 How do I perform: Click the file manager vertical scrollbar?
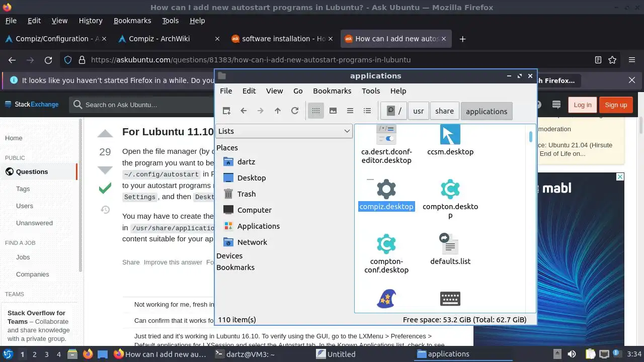point(531,137)
